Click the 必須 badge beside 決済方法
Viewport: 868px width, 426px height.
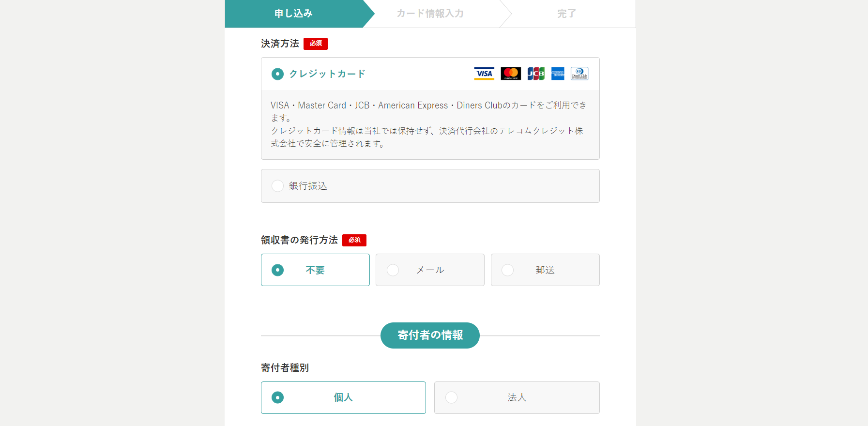coord(316,44)
